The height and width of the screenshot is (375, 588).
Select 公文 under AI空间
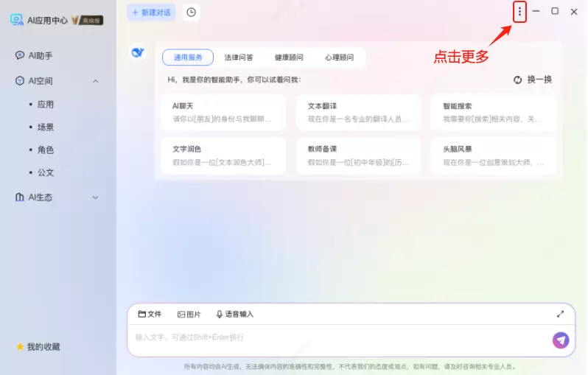click(46, 172)
